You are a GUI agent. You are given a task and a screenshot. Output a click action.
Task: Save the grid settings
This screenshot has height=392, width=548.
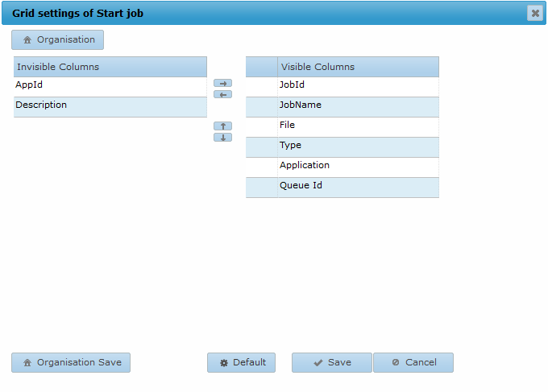[331, 362]
